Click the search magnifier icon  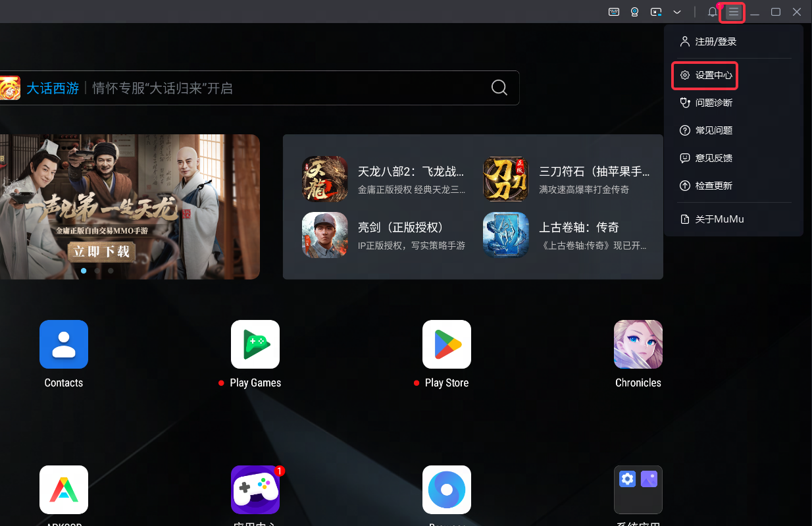coord(499,88)
